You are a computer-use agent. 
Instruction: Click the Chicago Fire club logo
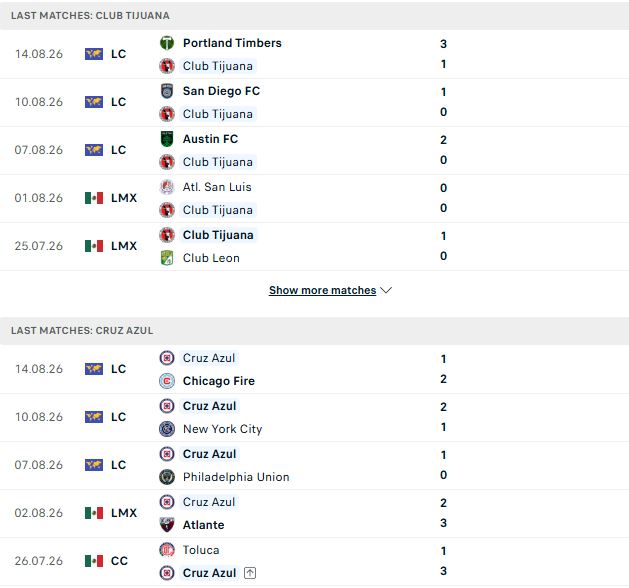(x=167, y=381)
